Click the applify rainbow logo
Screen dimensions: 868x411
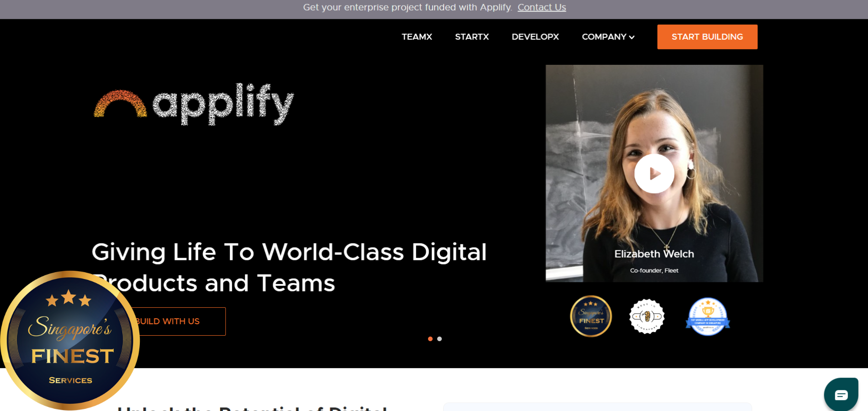(194, 104)
